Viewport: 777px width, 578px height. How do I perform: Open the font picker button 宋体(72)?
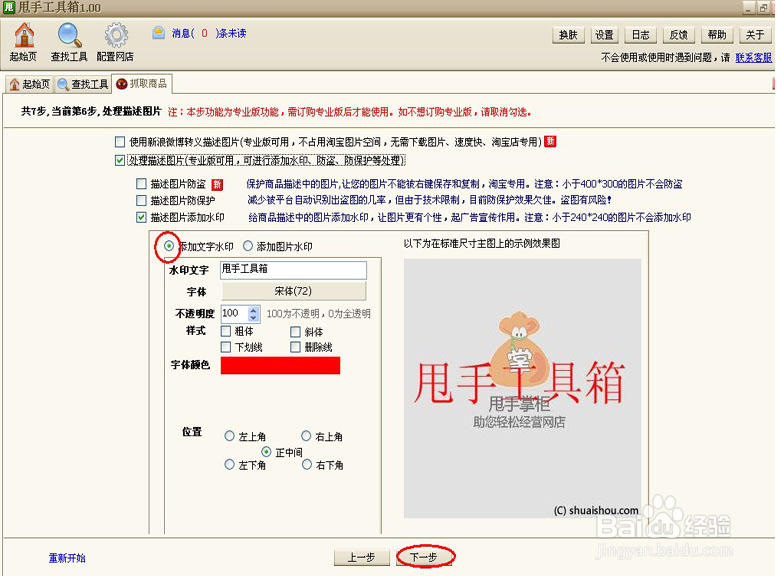coord(293,291)
